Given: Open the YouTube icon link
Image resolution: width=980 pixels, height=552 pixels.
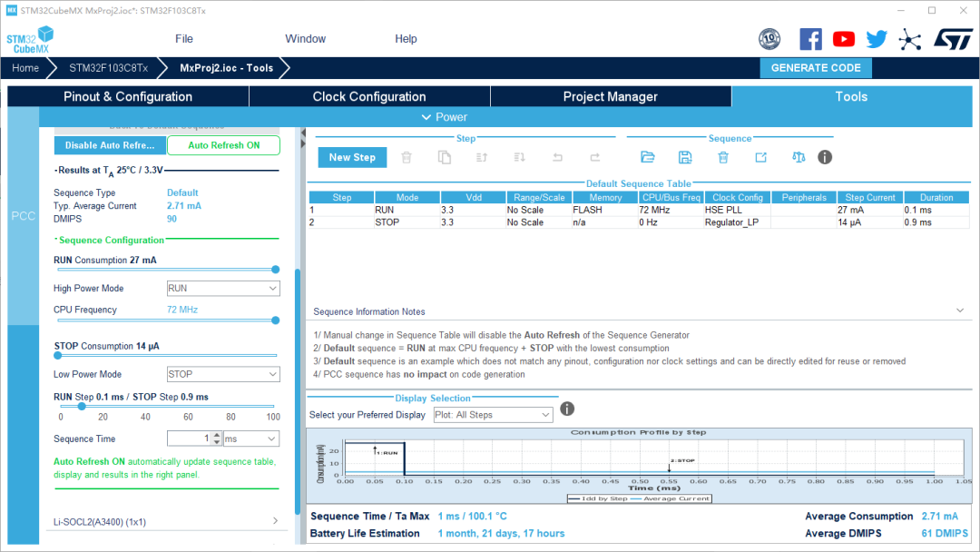Looking at the screenshot, I should click(844, 39).
